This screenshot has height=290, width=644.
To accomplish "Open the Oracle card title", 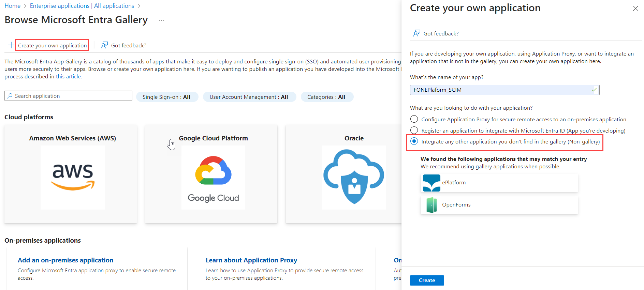I will point(354,138).
